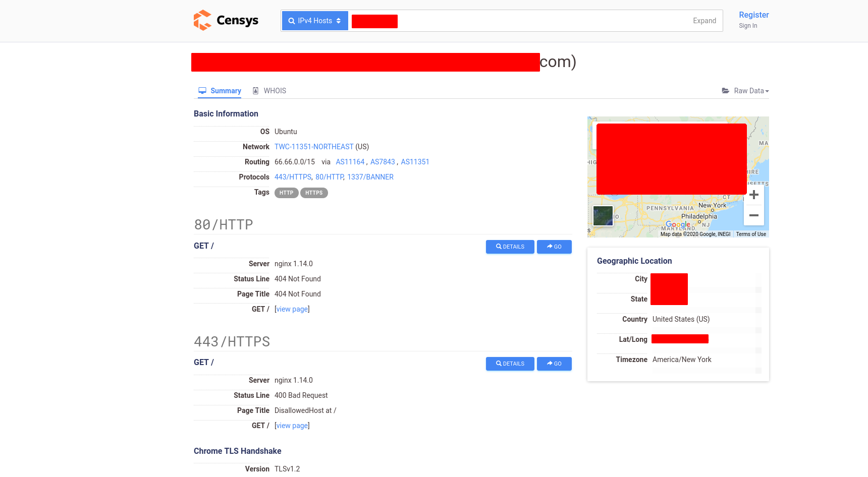868x477 pixels.
Task: Select the country value 'United States (US)'
Action: pos(681,319)
